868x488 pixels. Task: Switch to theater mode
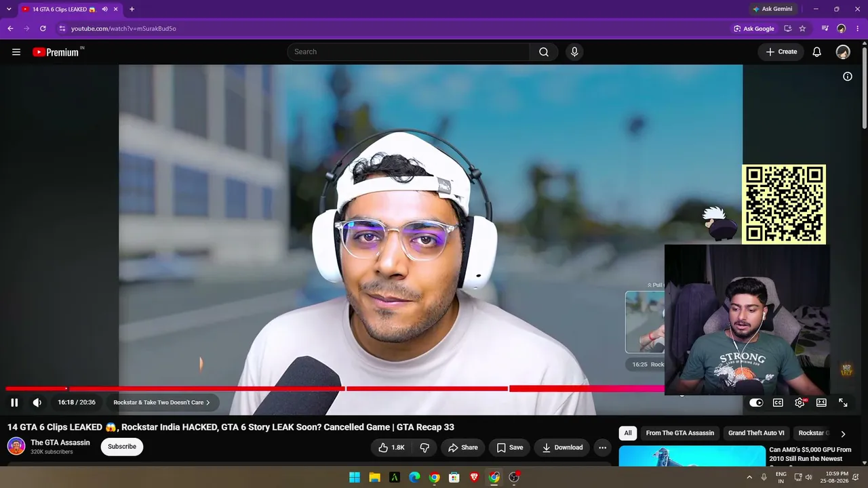pos(821,403)
